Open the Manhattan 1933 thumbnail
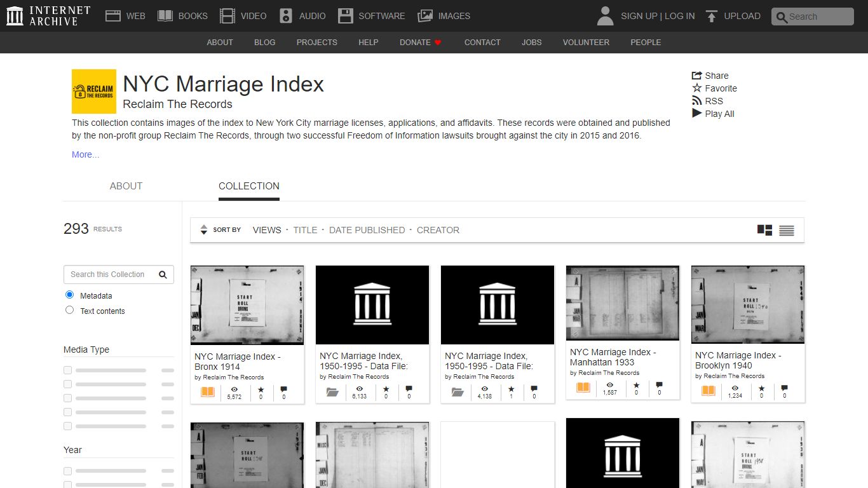Viewport: 868px width, 488px height. coord(623,303)
